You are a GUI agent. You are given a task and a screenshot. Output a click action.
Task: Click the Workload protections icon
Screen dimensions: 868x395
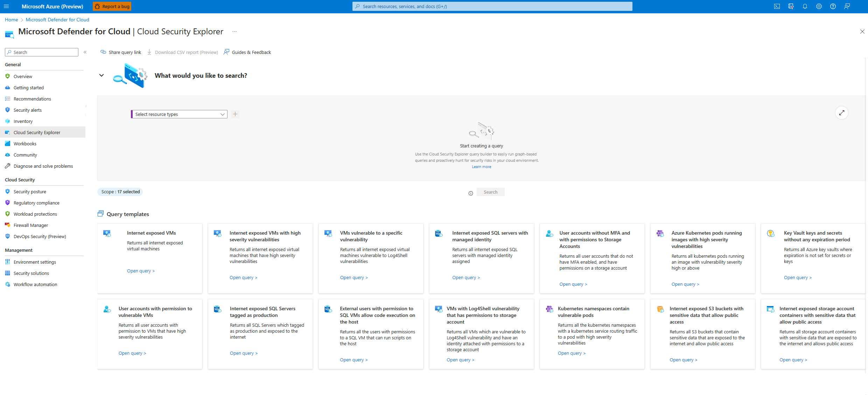pyautogui.click(x=8, y=214)
